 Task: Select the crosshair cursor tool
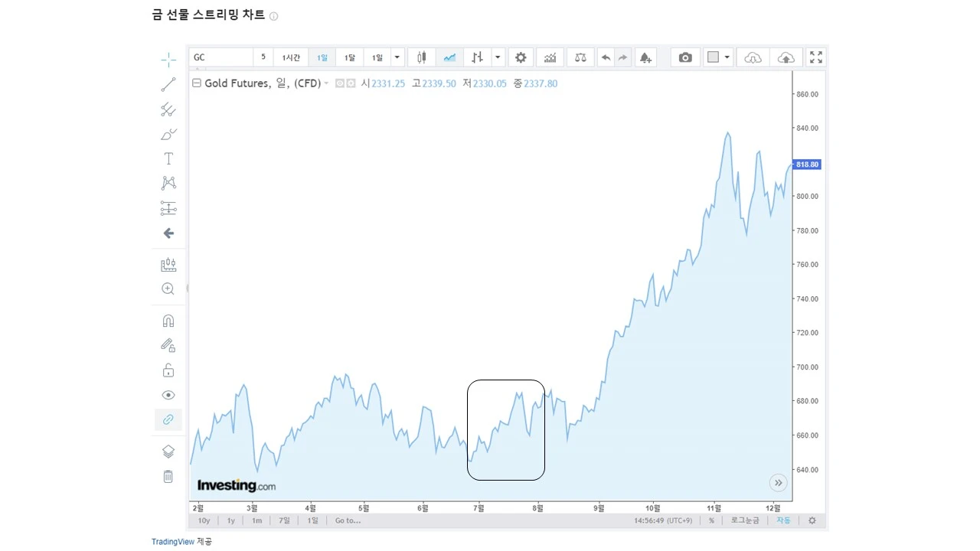[x=168, y=60]
